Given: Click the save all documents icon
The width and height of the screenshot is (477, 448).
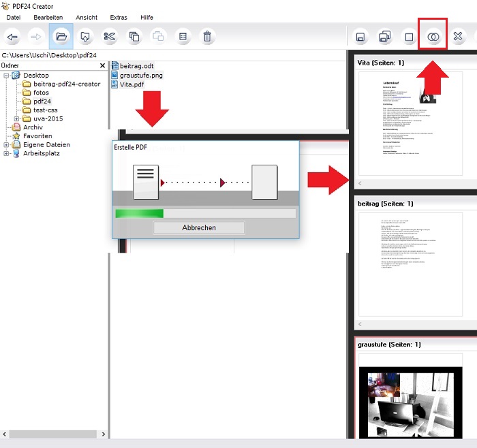Looking at the screenshot, I should tap(385, 37).
